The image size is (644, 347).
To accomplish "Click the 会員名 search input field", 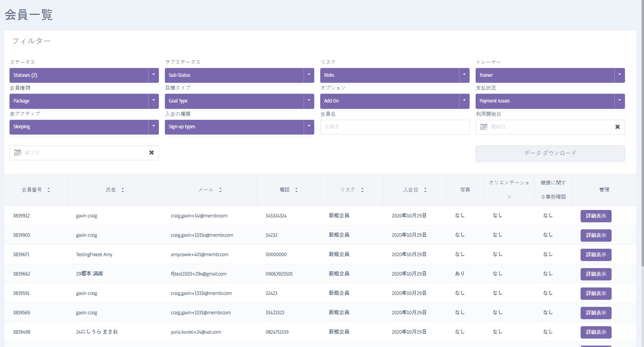I will tap(395, 127).
